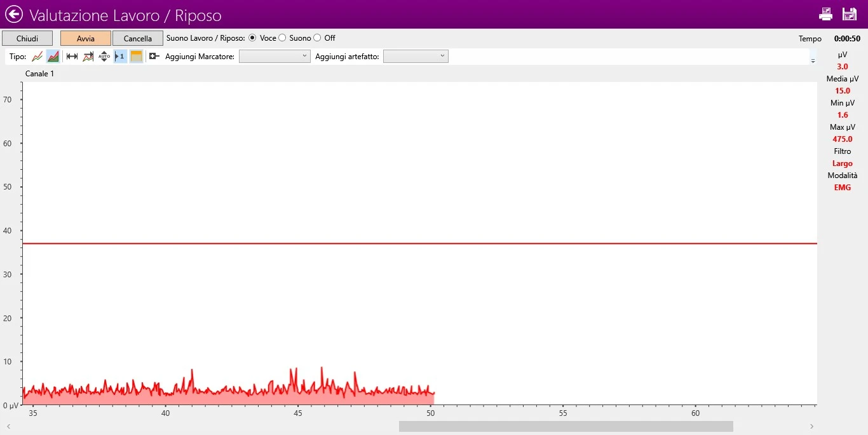Viewport: 868px width, 435px height.
Task: Select the line graph type icon
Action: coord(37,57)
